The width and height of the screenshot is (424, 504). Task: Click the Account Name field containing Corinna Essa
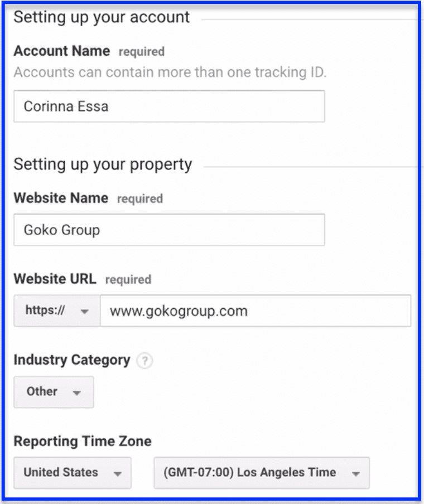[x=169, y=106]
